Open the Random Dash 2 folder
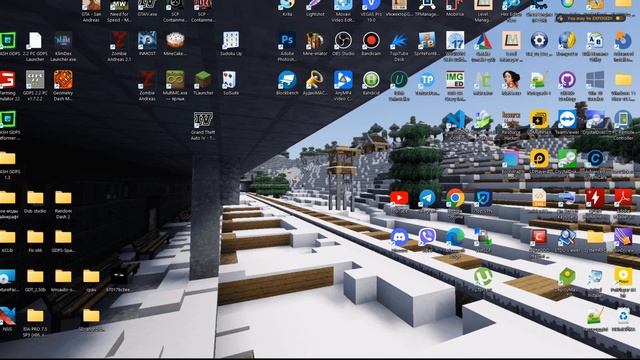Screen dimensions: 640x360 click(x=63, y=198)
